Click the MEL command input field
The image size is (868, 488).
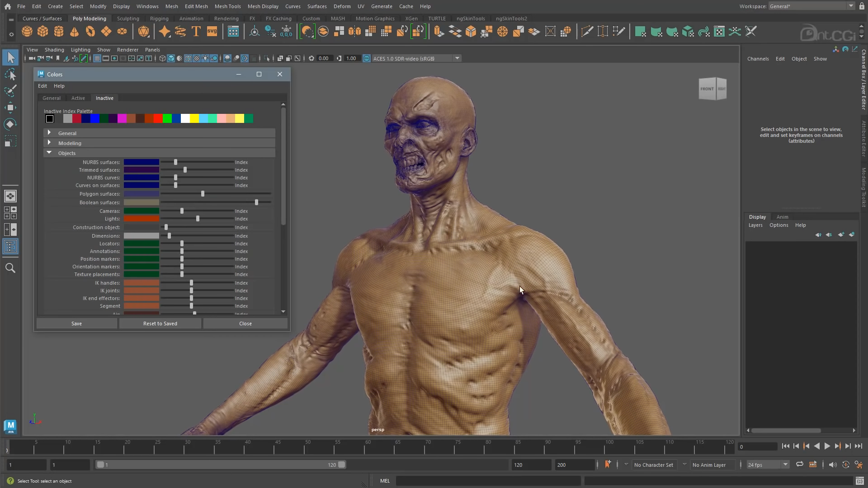click(x=488, y=481)
